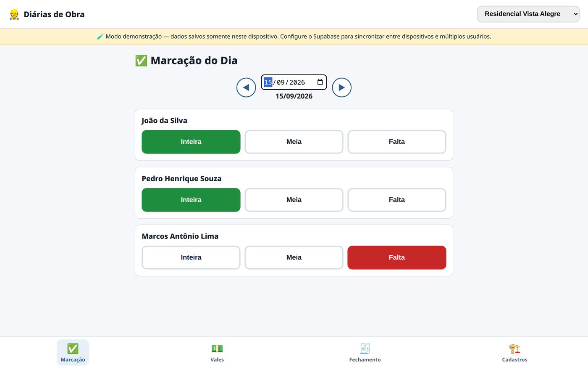Select Falta for Marcos Antônio Lima
Screen dimensions: 588x368
pos(397,257)
